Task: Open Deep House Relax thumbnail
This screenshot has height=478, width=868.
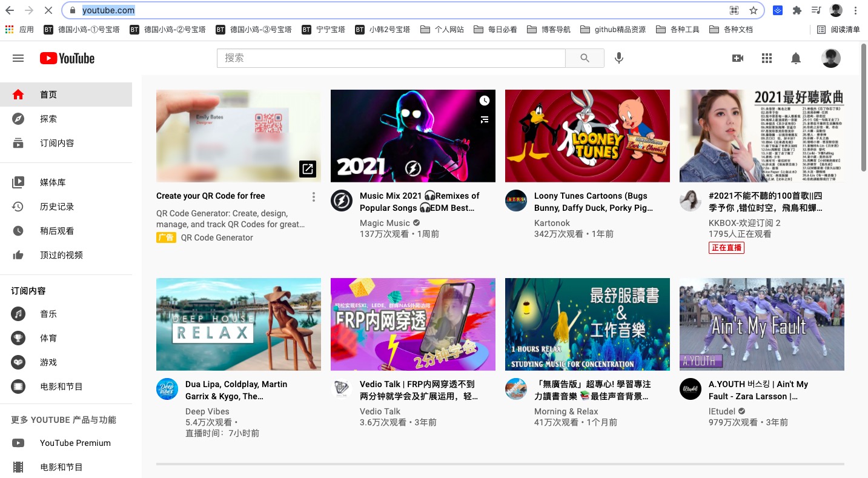Action: point(239,324)
